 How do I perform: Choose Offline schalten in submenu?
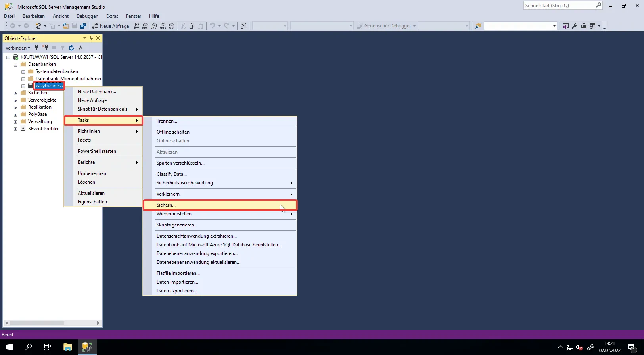click(220, 132)
